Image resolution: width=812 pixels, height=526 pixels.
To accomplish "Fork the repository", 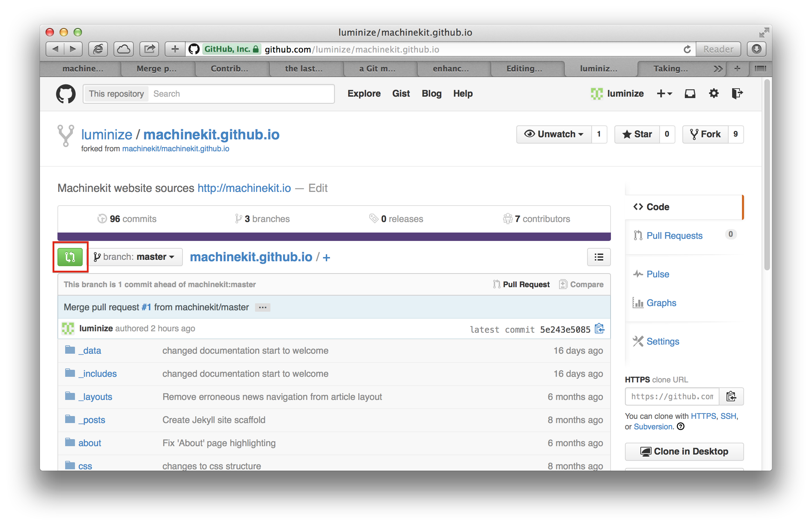I will (x=705, y=134).
